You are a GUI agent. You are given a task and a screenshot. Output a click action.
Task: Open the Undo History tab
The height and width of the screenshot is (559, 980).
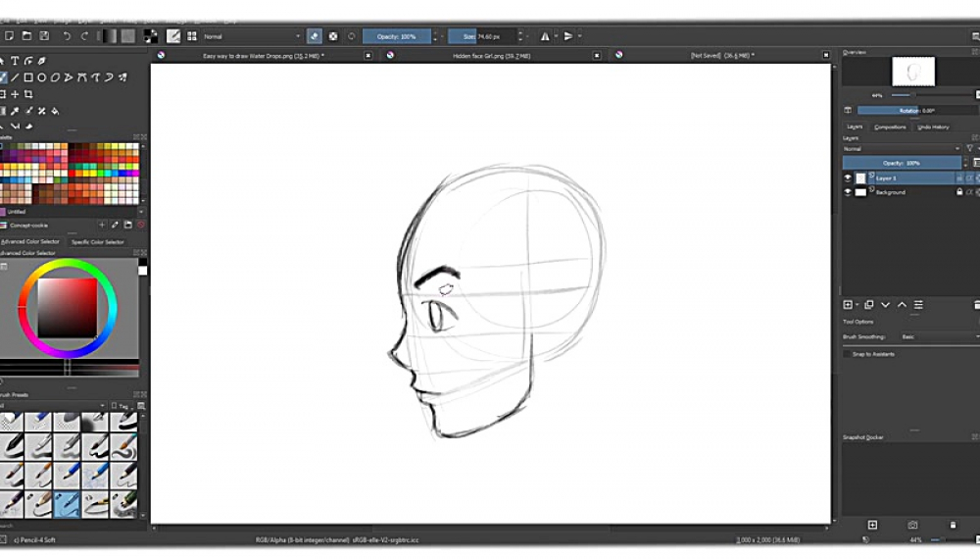coord(933,127)
